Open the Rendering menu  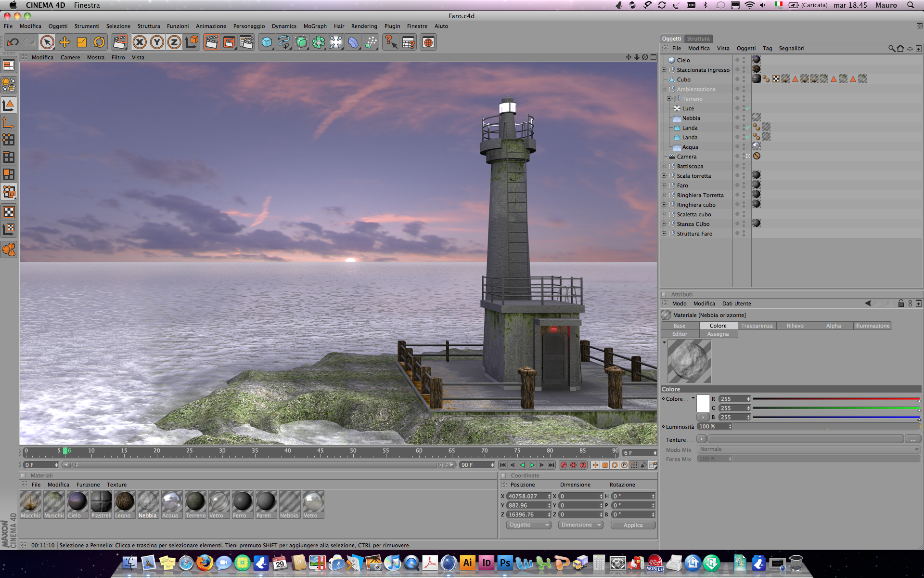tap(364, 26)
